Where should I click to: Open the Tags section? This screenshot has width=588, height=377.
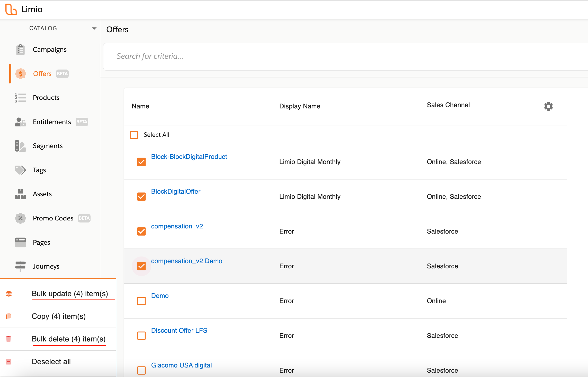click(x=39, y=170)
